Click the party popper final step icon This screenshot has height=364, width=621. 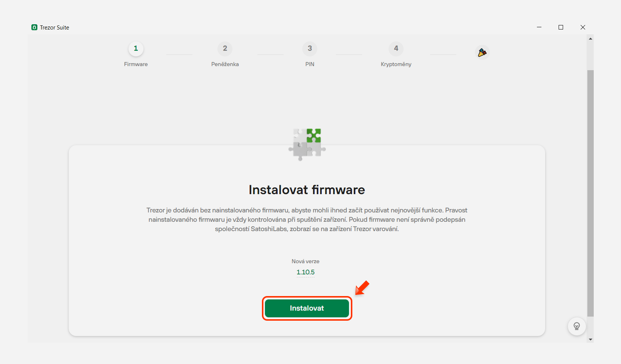pyautogui.click(x=482, y=53)
